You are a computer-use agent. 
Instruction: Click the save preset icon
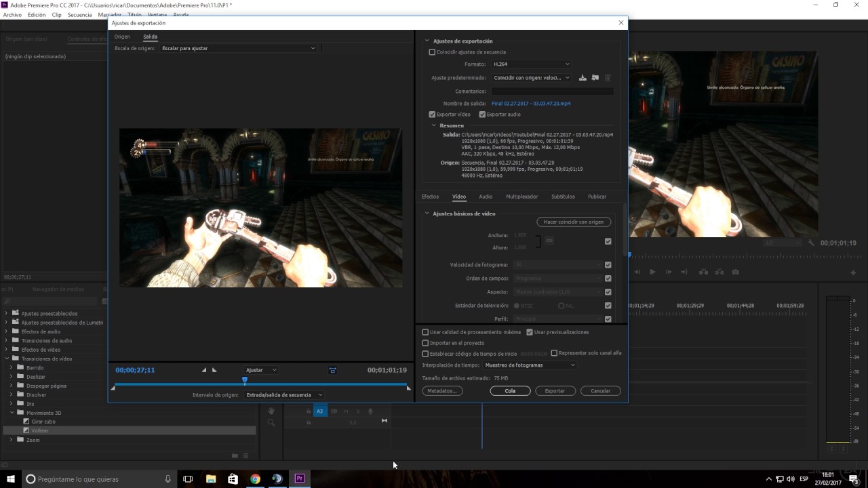click(583, 78)
